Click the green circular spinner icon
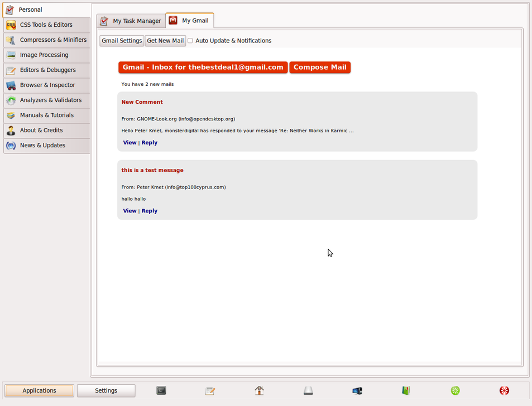532x406 pixels. tap(456, 391)
